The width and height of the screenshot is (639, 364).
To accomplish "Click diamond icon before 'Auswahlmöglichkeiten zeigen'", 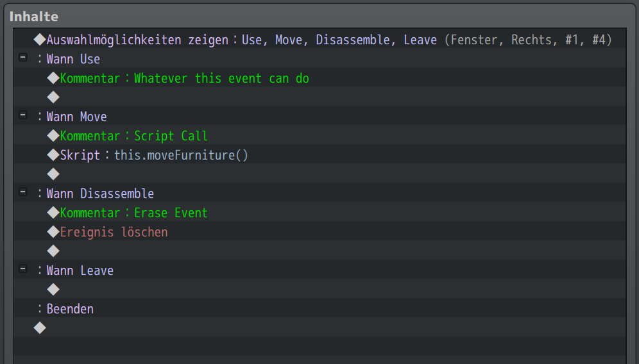I will click(x=40, y=40).
